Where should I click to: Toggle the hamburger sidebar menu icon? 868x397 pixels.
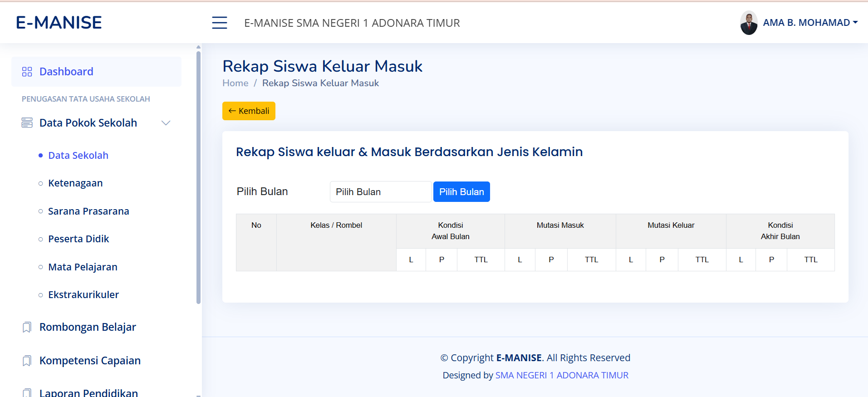point(220,23)
